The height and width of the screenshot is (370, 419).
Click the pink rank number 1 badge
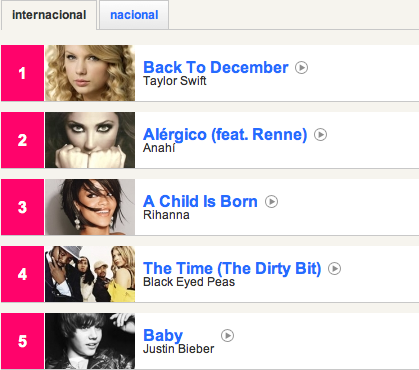(23, 73)
